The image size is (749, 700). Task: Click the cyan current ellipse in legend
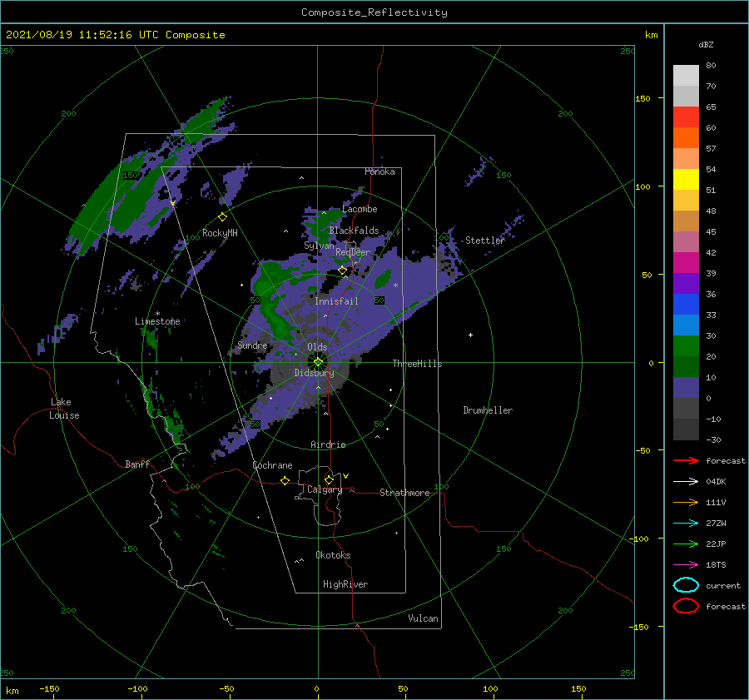pos(686,585)
